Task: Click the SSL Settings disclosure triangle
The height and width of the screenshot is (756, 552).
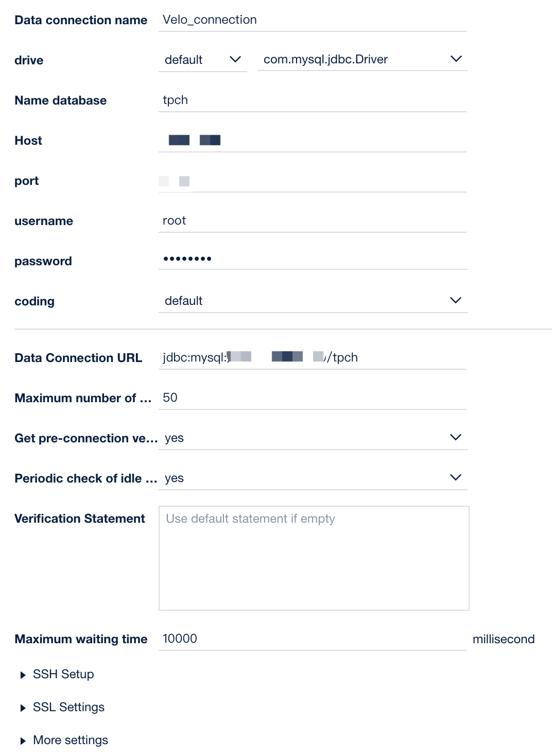Action: [x=23, y=707]
